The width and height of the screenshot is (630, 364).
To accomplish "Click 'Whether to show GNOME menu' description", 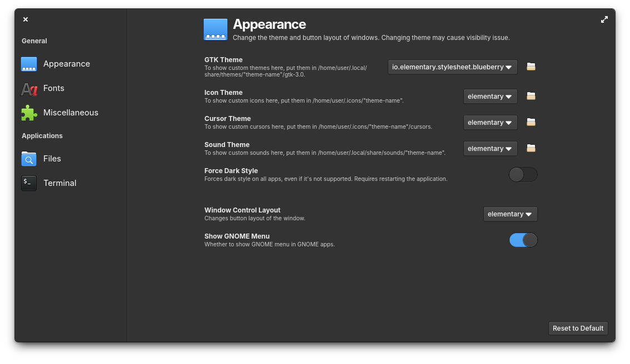I will pos(269,244).
